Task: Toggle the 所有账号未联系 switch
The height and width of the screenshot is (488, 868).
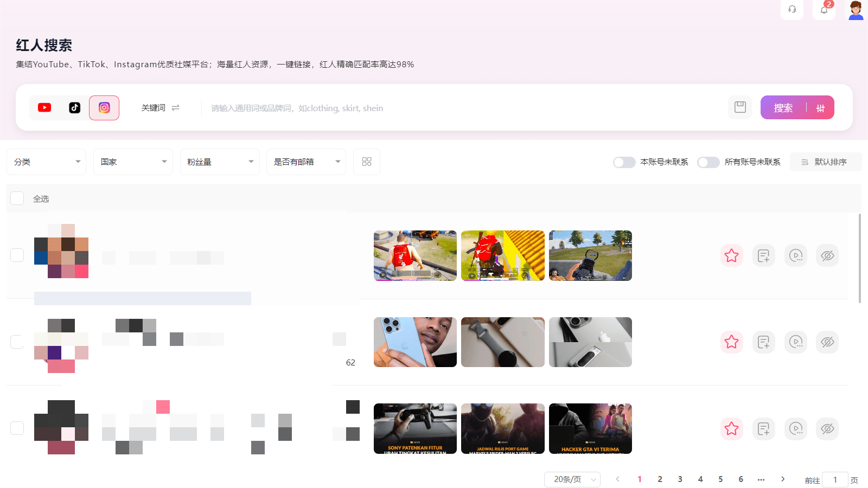Action: (708, 162)
